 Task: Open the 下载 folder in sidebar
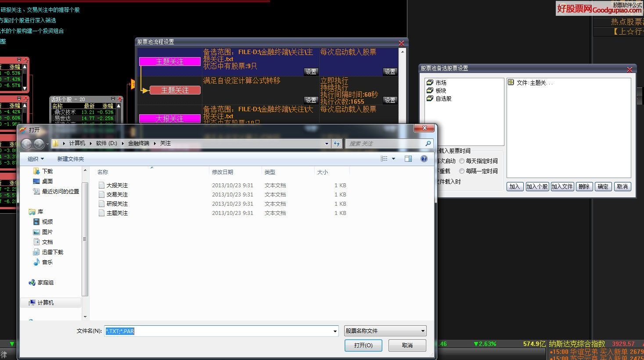click(x=43, y=171)
